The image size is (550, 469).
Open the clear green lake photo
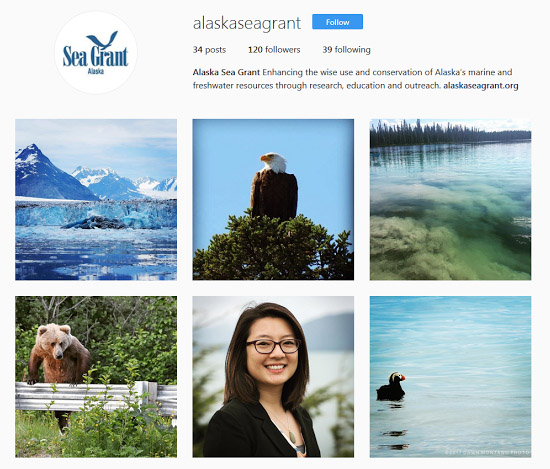pyautogui.click(x=450, y=200)
